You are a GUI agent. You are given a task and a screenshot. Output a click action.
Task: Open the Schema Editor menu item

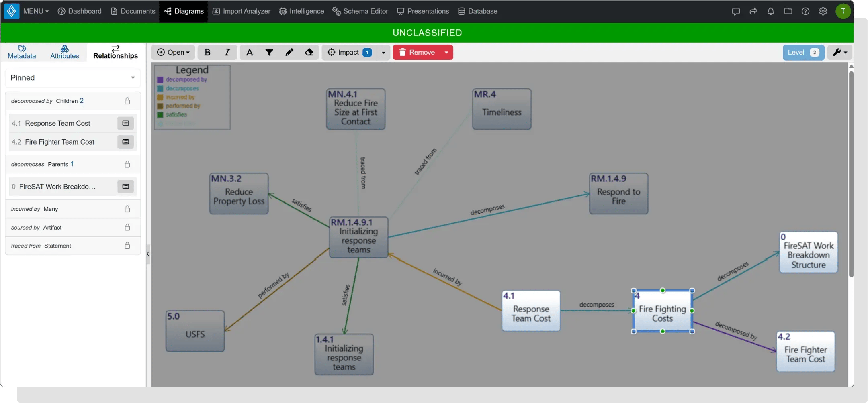[x=360, y=11]
